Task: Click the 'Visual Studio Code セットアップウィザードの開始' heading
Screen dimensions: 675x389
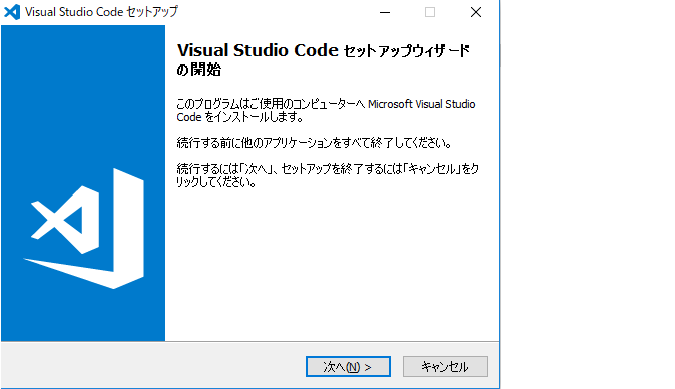Action: (323, 59)
